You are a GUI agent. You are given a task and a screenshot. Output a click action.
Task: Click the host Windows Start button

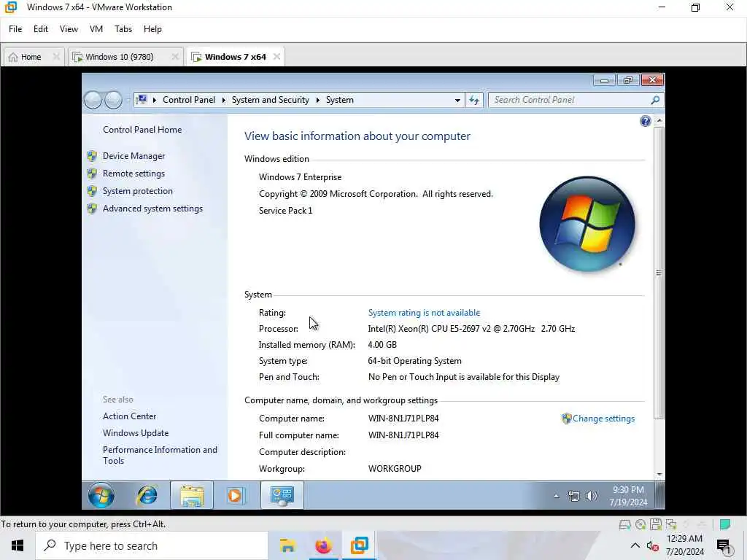(18, 545)
